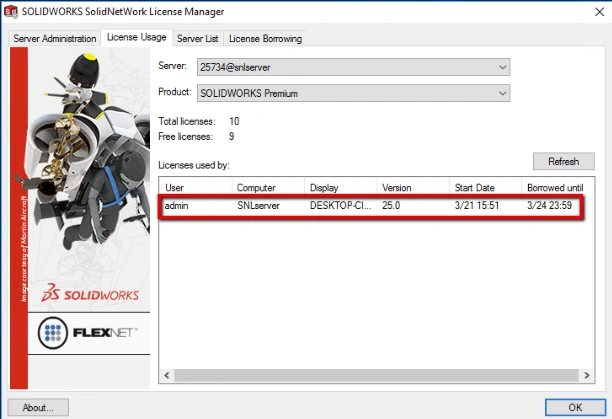Switch to the Server Administration tab
Viewport: 612px width, 419px height.
click(55, 39)
